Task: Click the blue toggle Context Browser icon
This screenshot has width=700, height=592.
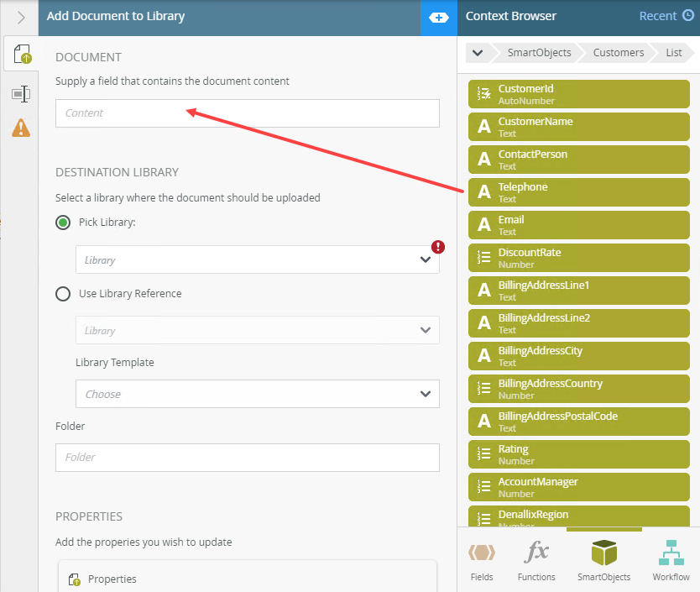Action: click(x=438, y=17)
